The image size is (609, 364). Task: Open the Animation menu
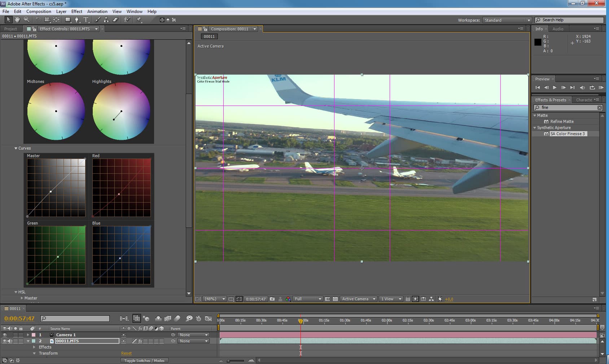97,12
